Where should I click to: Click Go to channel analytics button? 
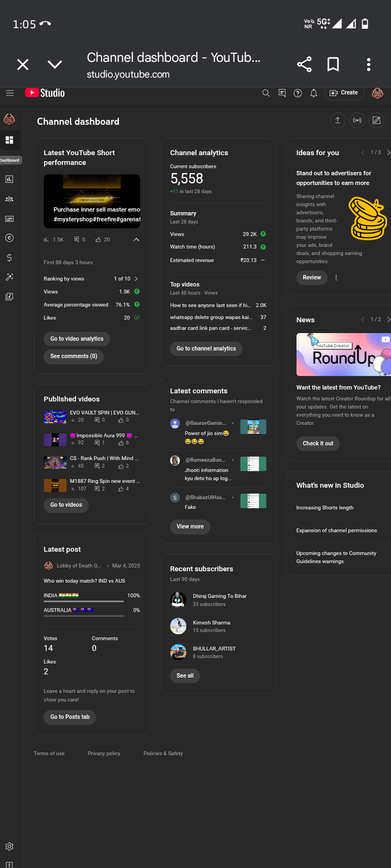[x=206, y=349]
